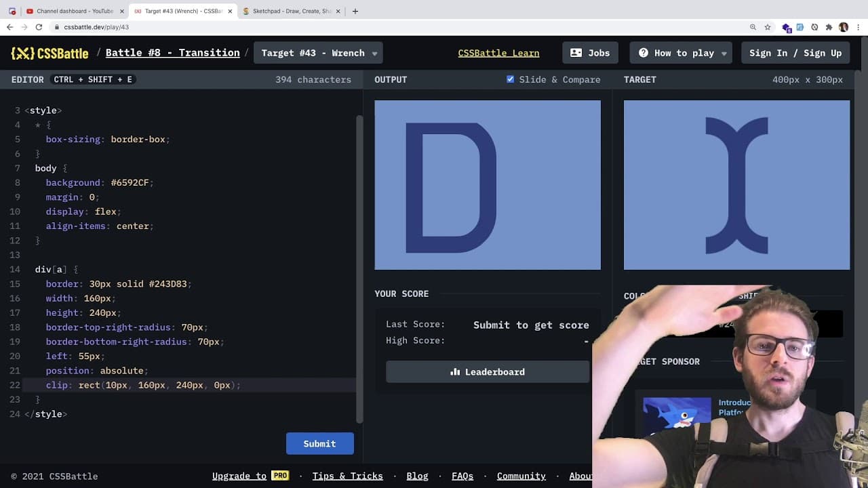Open Upgrade to PRO link

click(x=250, y=476)
